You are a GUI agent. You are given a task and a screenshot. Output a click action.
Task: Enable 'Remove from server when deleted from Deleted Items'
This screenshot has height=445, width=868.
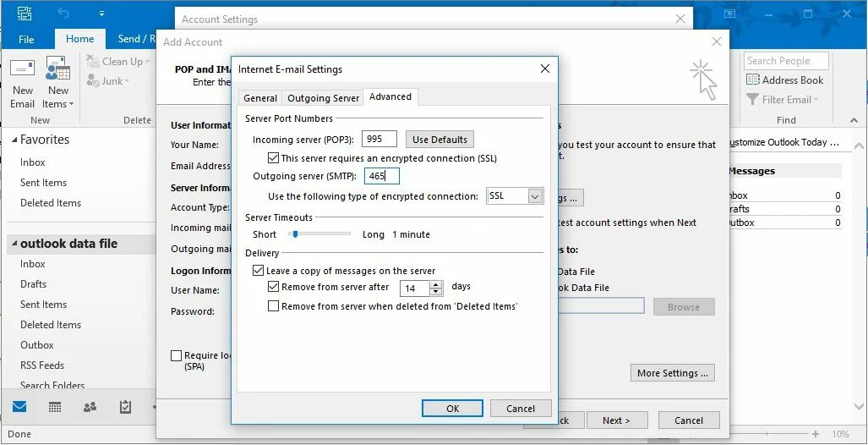pos(273,306)
